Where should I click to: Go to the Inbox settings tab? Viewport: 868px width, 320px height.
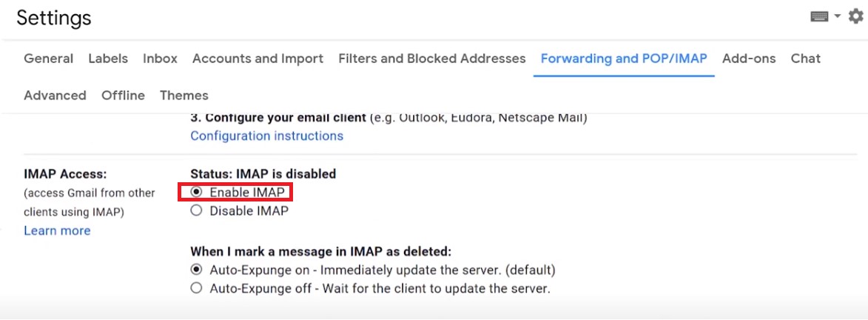pyautogui.click(x=160, y=59)
